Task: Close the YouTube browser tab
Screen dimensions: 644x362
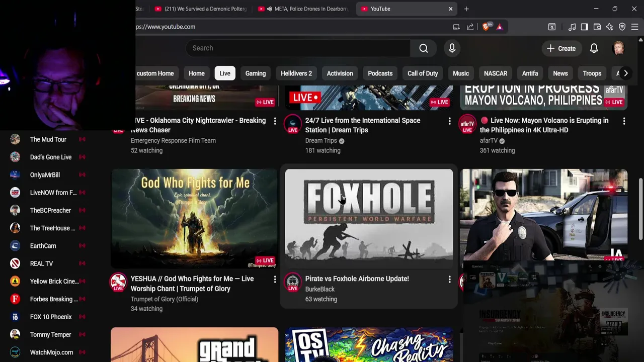Action: [451, 9]
